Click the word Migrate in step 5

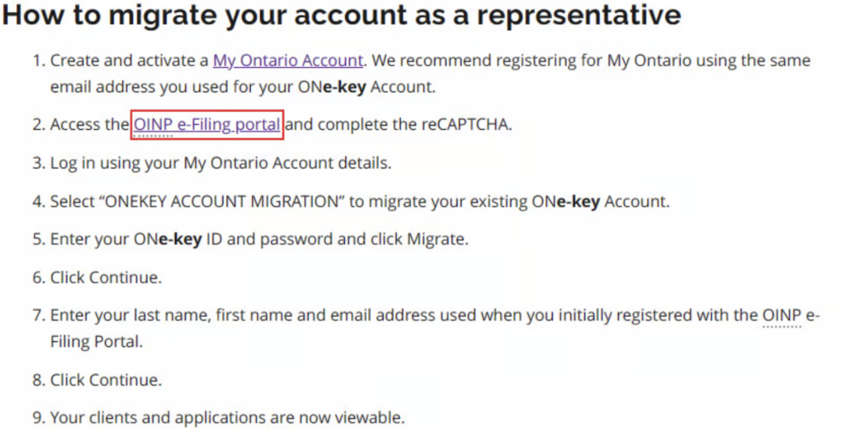coord(435,240)
